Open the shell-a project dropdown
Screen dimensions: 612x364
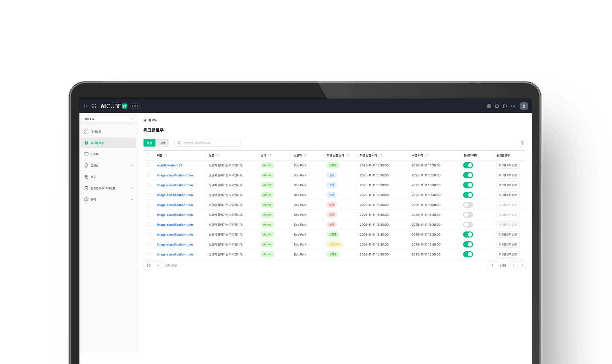click(x=109, y=119)
